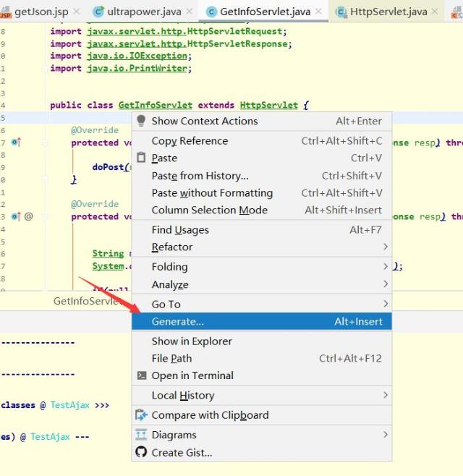Select Column Selection Mode menu item
This screenshot has height=476, width=463.
coord(209,210)
